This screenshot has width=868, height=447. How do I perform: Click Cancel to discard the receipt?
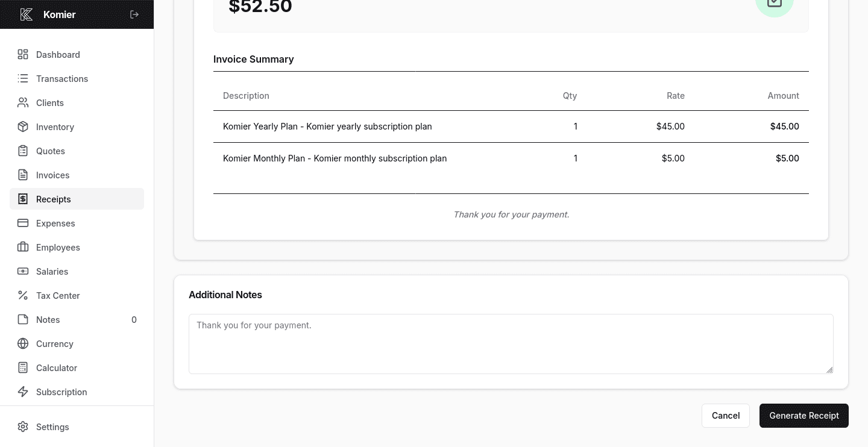(x=726, y=416)
